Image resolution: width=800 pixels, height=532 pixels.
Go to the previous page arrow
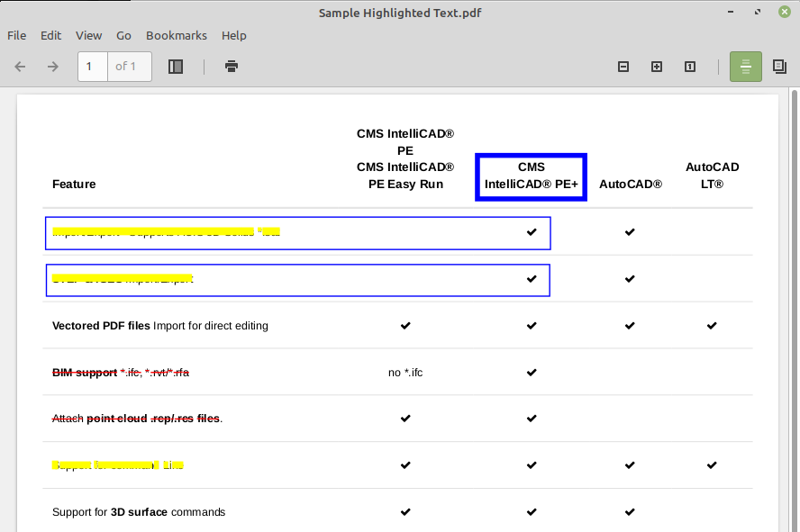pyautogui.click(x=20, y=67)
